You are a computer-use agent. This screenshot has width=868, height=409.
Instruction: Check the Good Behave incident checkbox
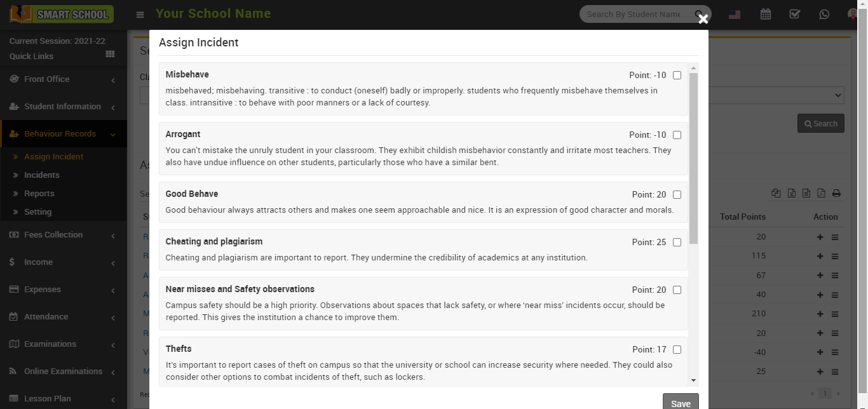click(677, 195)
